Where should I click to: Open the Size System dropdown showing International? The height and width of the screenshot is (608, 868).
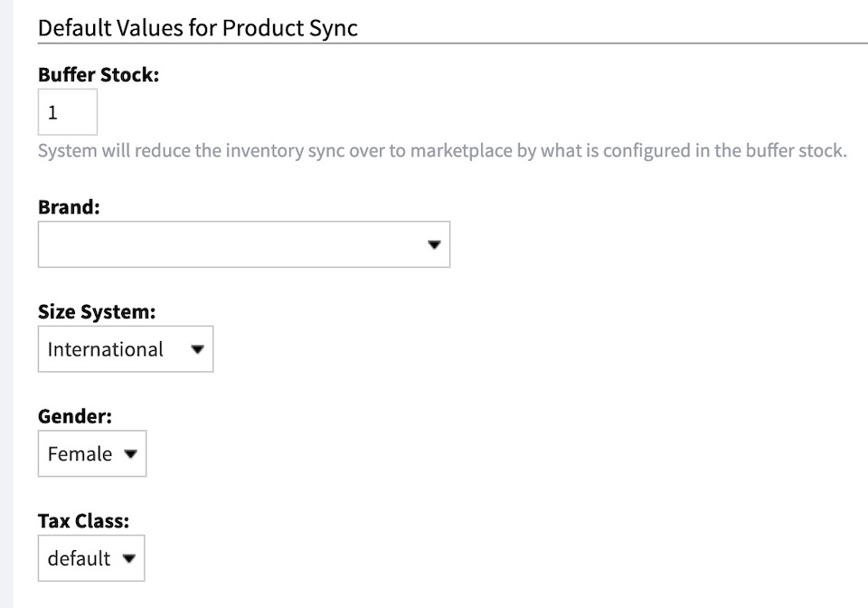coord(126,349)
